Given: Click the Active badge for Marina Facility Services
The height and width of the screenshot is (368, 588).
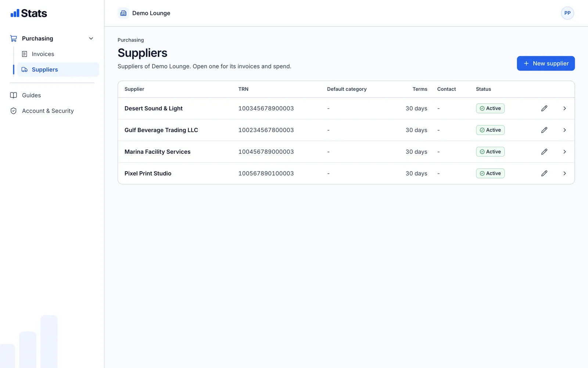Looking at the screenshot, I should point(490,152).
